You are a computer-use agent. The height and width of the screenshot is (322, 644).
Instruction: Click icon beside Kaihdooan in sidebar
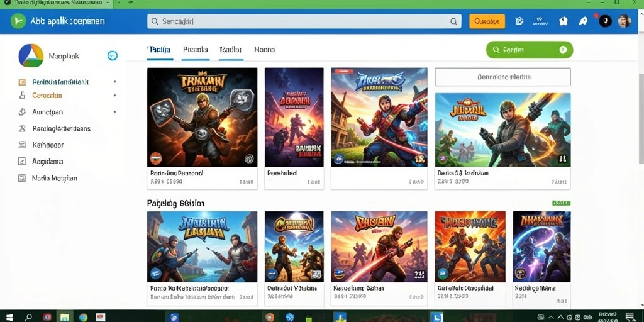[22, 145]
